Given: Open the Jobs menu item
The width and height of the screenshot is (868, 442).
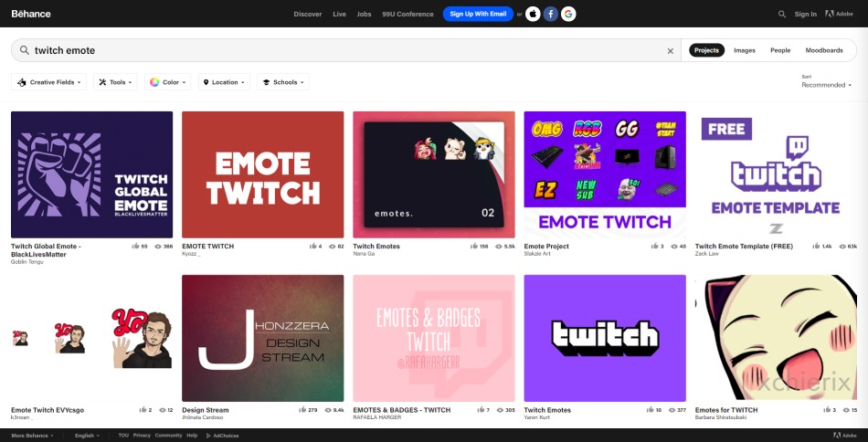Looking at the screenshot, I should pyautogui.click(x=365, y=15).
